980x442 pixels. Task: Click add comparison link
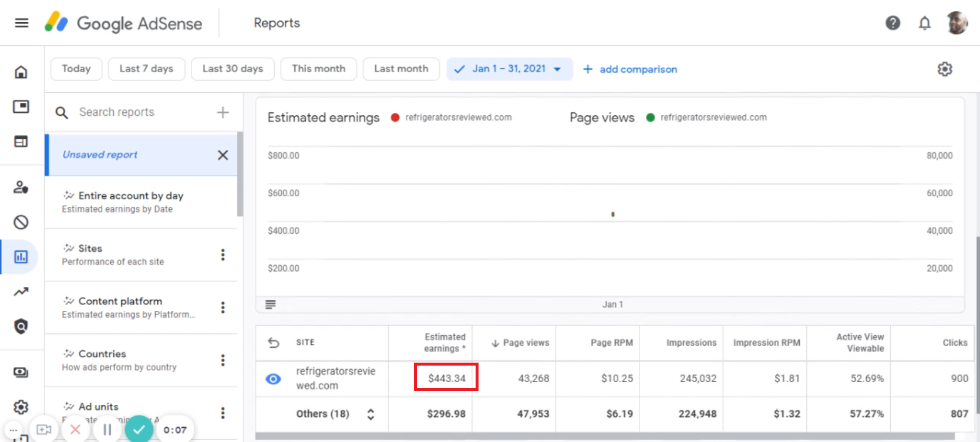click(630, 69)
